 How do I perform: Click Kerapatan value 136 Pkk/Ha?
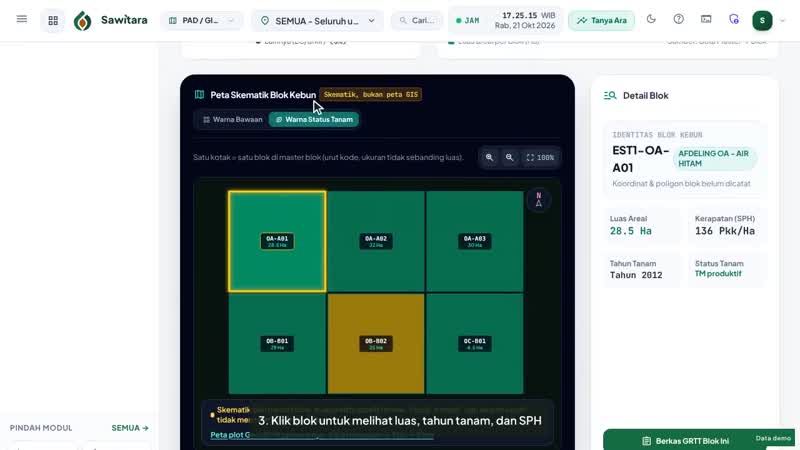coord(724,231)
